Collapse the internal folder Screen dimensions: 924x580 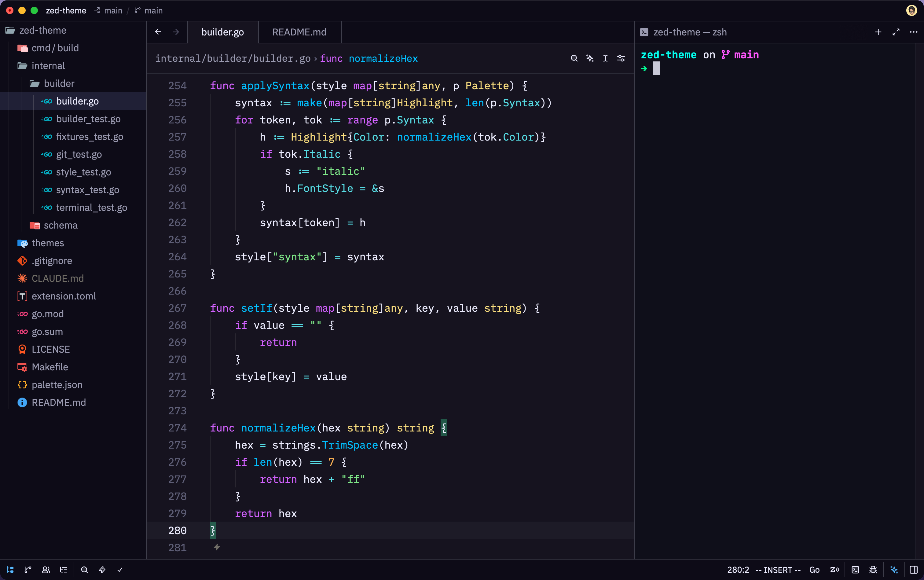click(73, 66)
